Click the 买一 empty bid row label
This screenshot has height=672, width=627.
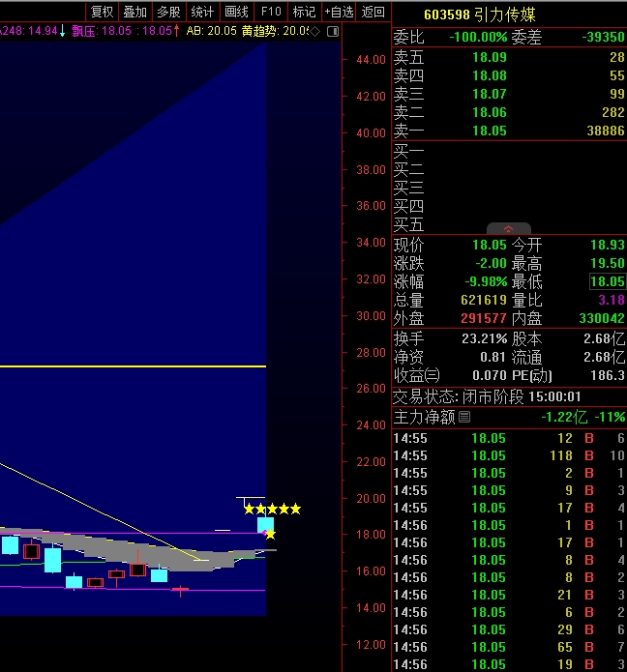tap(408, 151)
